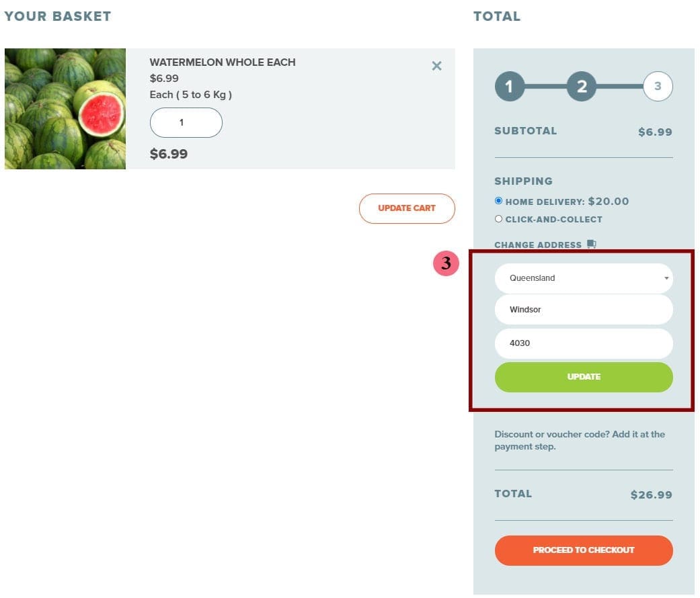700x598 pixels.
Task: Go to checkout step 1 circle
Action: click(x=510, y=86)
